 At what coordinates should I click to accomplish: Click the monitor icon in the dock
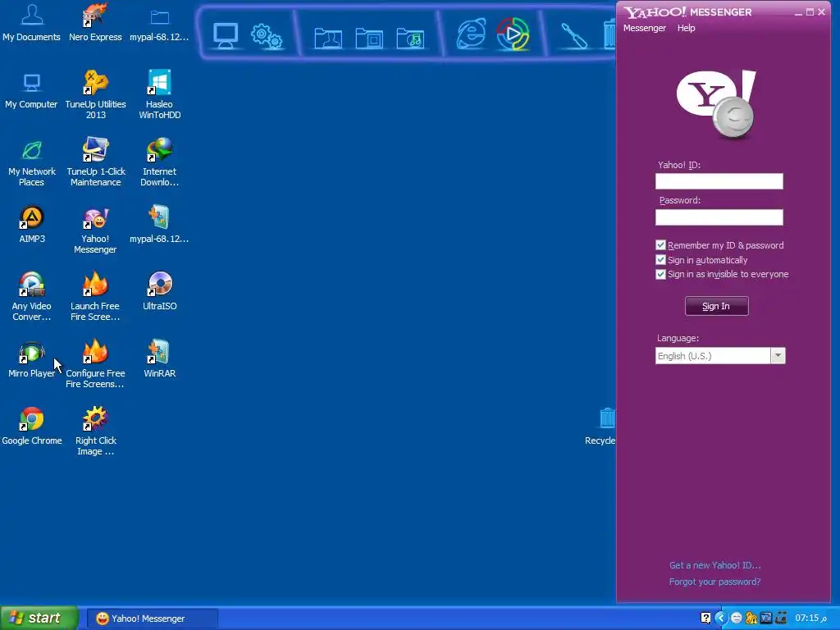[x=225, y=36]
